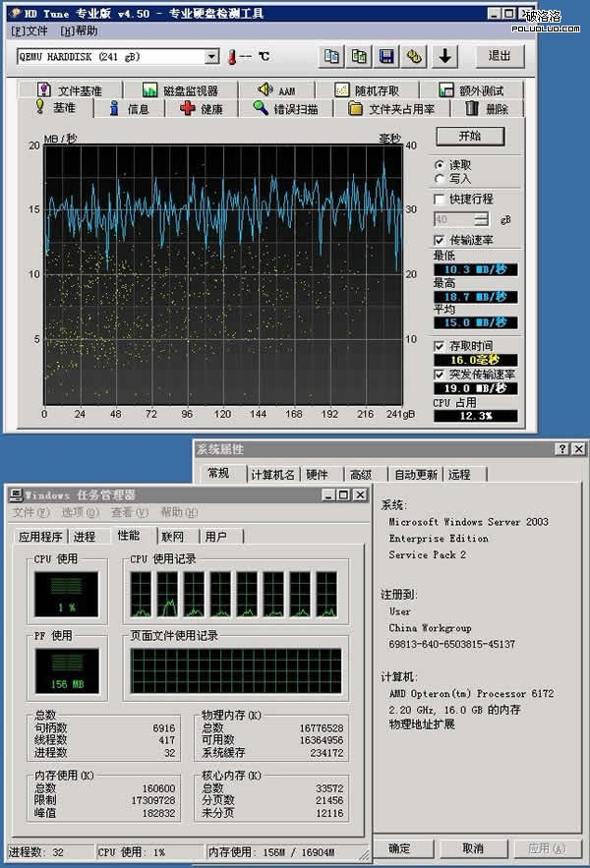Open the 查看 menu in Task Manager
This screenshot has height=868, width=590.
(129, 512)
